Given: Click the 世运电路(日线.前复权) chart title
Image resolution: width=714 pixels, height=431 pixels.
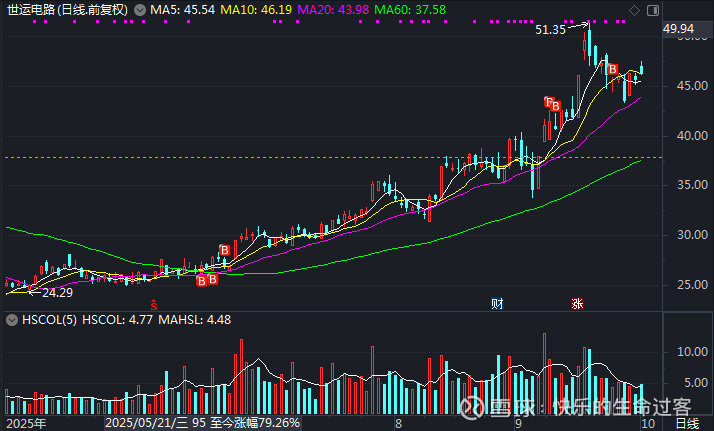Looking at the screenshot, I should click(x=68, y=10).
